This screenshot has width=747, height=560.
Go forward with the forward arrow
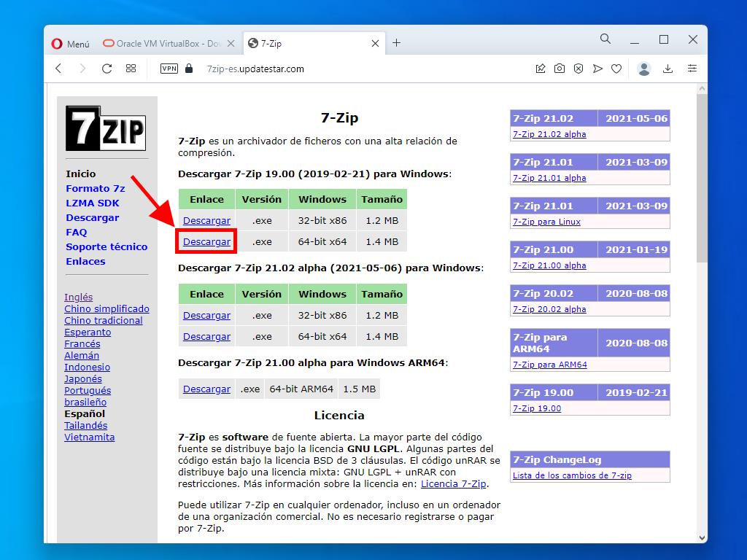pos(82,69)
